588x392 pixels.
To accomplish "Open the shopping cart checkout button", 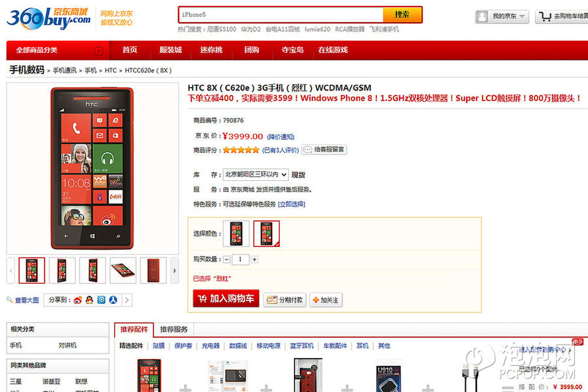I will pyautogui.click(x=562, y=16).
